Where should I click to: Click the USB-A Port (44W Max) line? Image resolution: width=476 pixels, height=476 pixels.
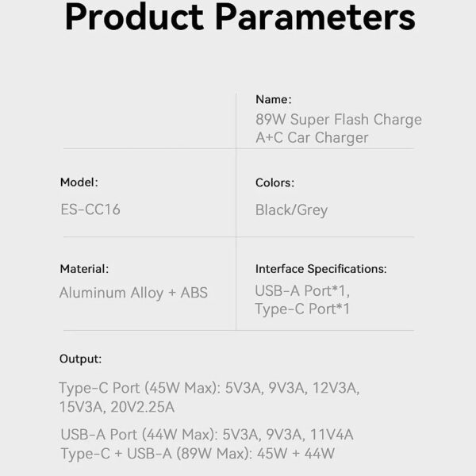coord(207,435)
